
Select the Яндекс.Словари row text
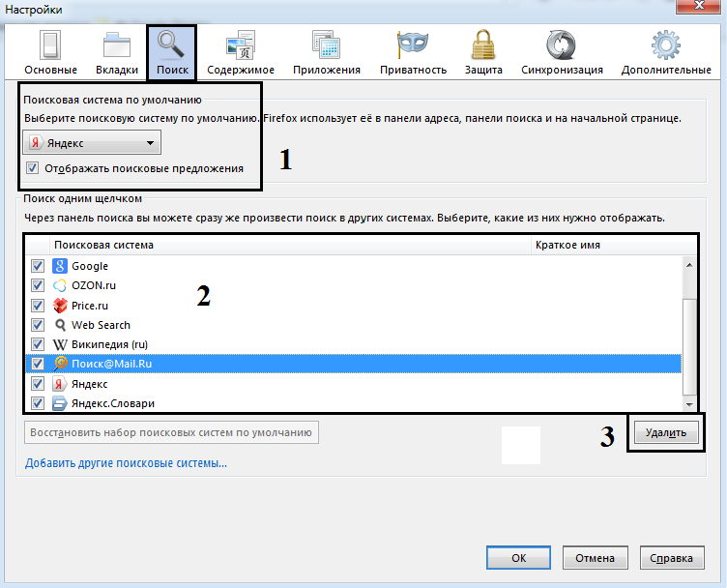[x=113, y=403]
